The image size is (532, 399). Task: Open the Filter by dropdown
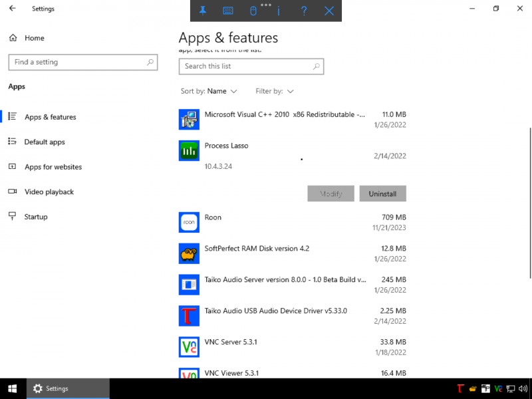click(x=275, y=91)
